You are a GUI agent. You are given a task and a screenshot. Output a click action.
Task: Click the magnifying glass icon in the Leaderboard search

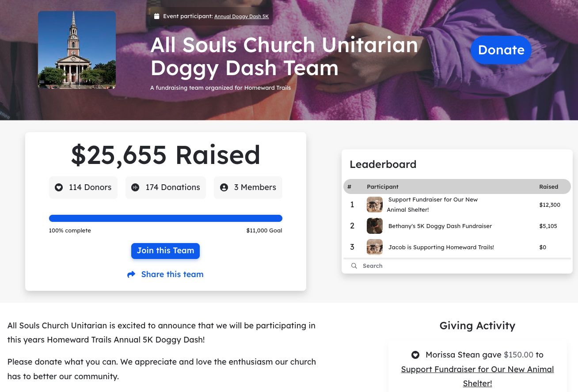coord(354,266)
